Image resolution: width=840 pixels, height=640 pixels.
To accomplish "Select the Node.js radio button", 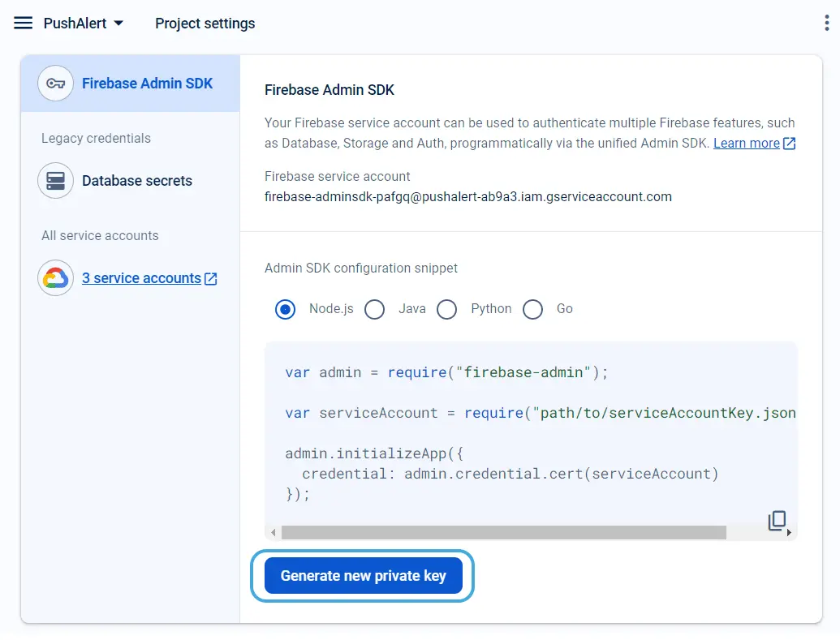I will tap(285, 309).
